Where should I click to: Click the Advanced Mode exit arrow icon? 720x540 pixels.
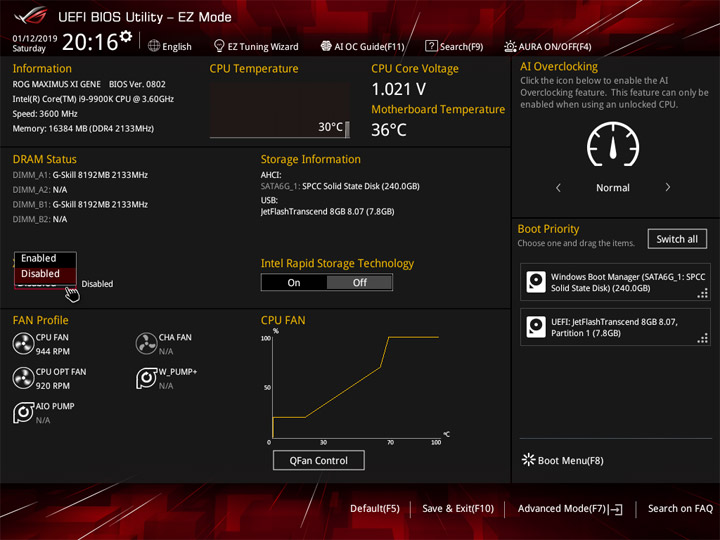coord(615,509)
